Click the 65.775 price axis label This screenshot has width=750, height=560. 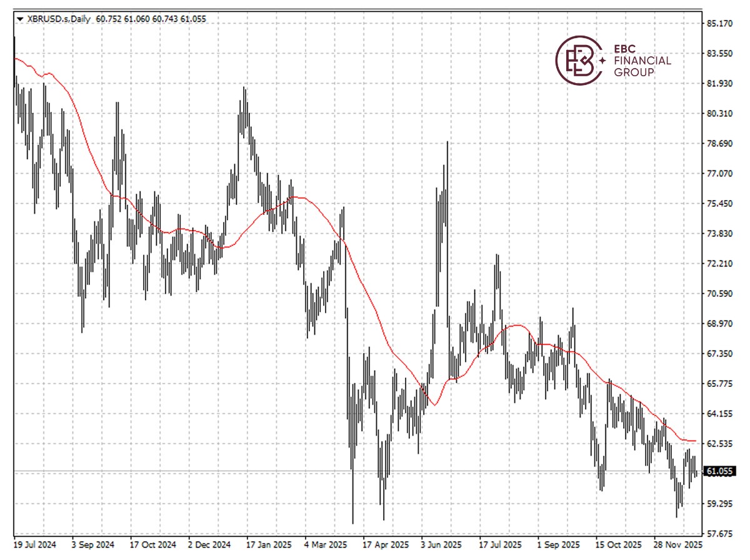[x=719, y=384]
